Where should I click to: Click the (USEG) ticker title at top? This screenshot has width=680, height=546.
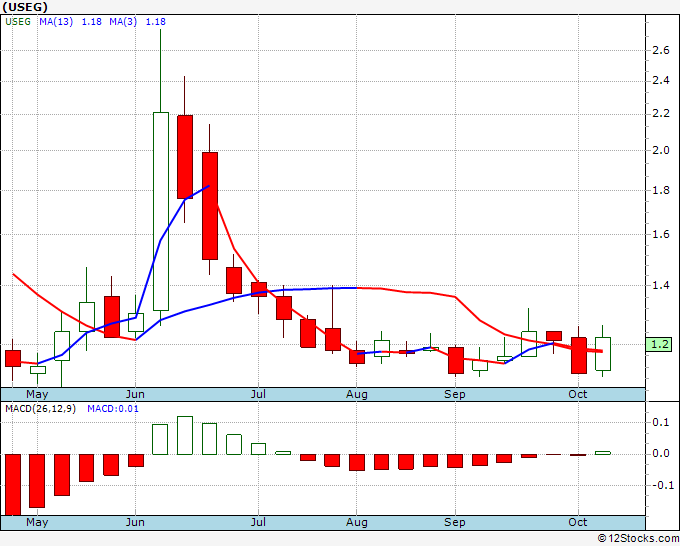(x=26, y=7)
